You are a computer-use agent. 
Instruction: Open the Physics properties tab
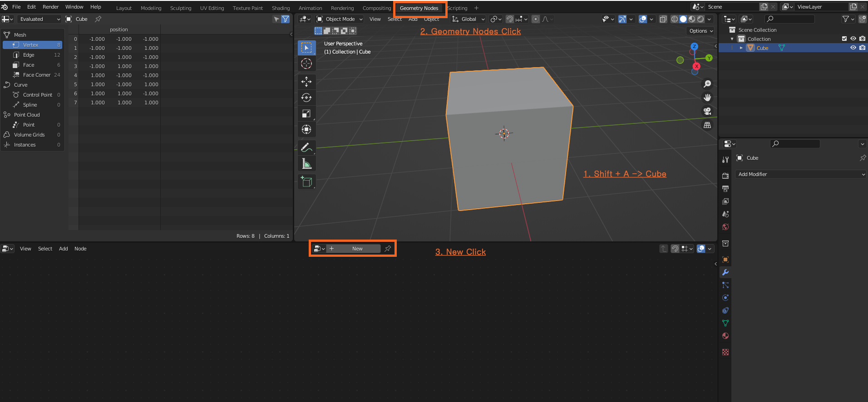pyautogui.click(x=725, y=298)
